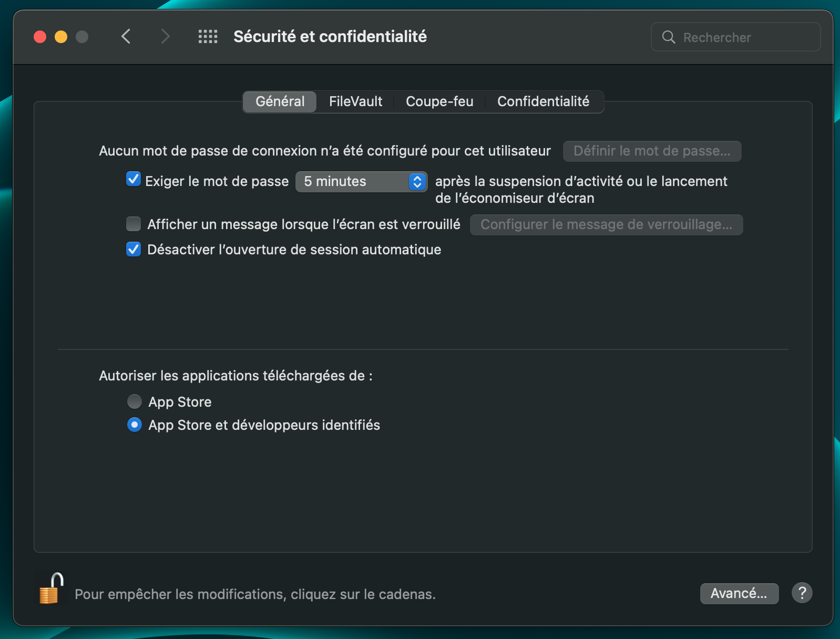This screenshot has width=840, height=639.
Task: Open help with the question mark button
Action: [802, 593]
